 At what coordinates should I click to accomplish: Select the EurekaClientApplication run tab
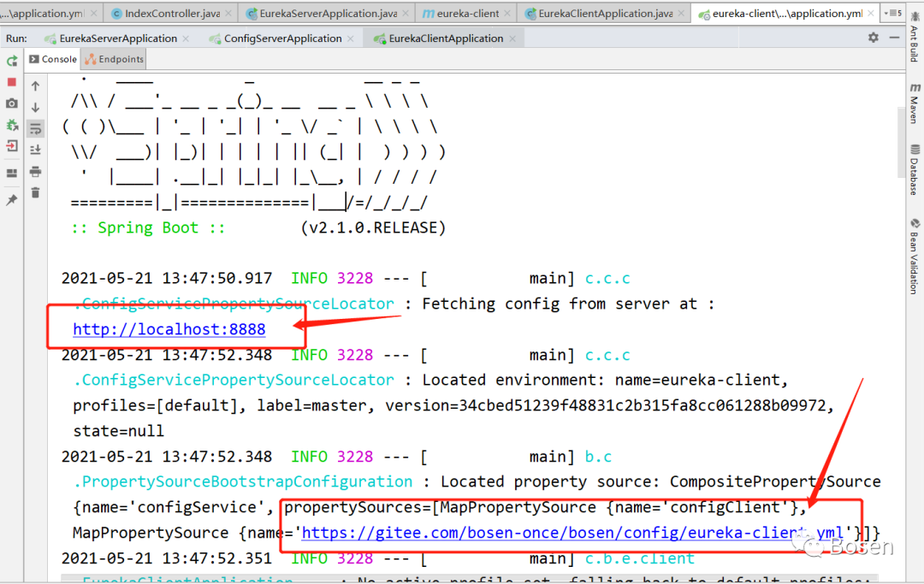tap(446, 38)
